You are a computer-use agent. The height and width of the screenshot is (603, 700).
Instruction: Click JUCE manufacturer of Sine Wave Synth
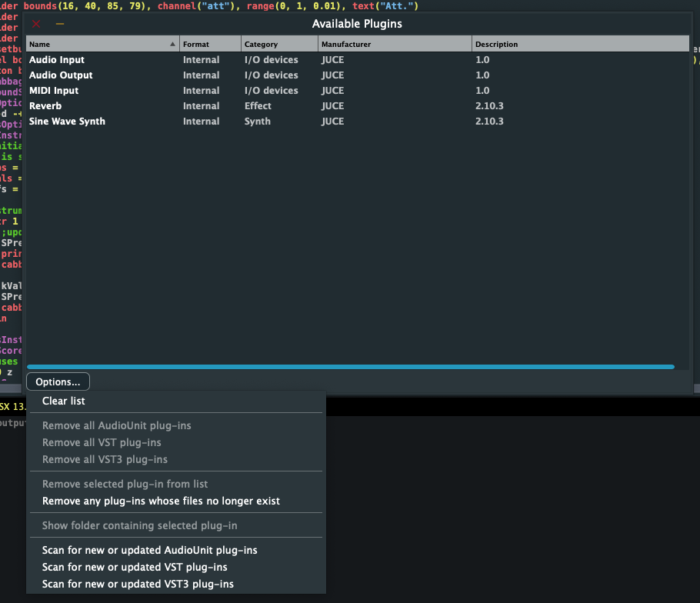click(x=332, y=122)
